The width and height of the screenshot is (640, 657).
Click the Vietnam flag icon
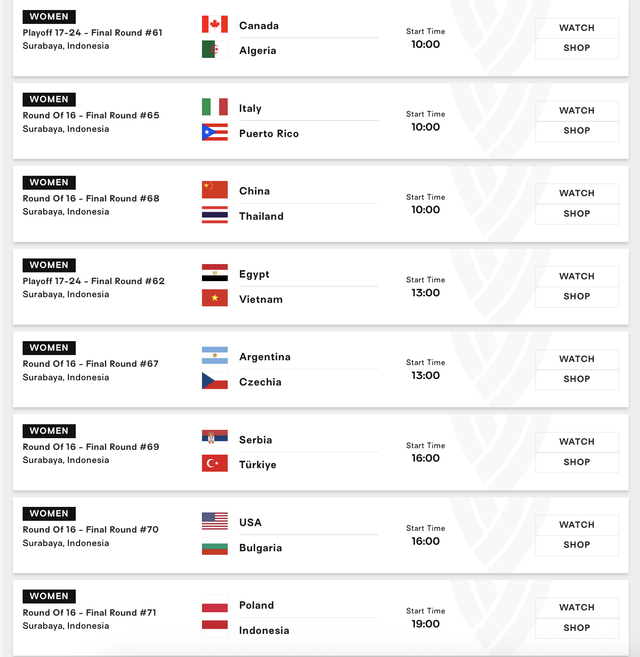(215, 298)
